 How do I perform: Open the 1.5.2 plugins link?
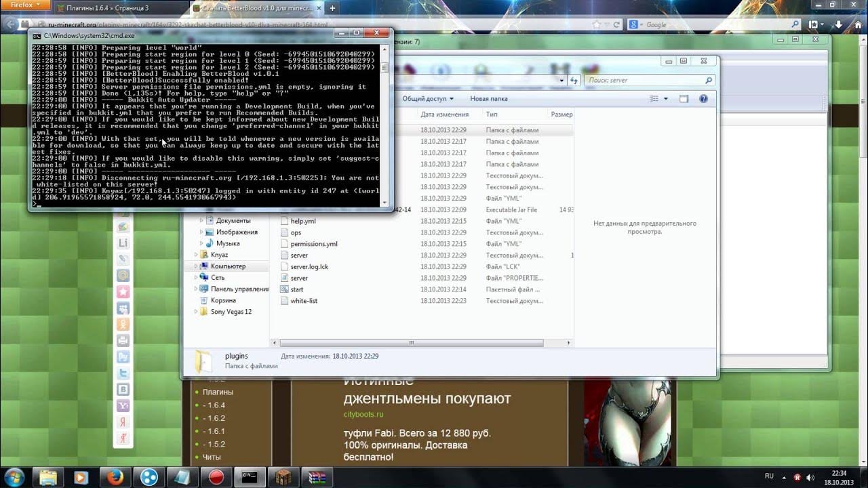[214, 444]
